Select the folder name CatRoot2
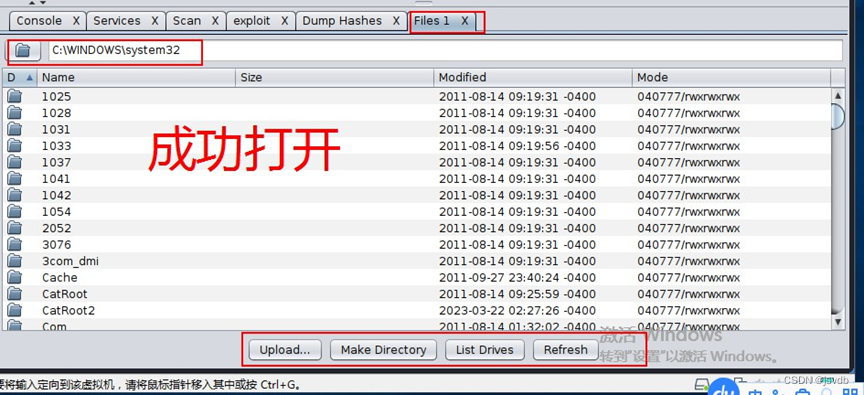This screenshot has height=395, width=864. pos(69,310)
